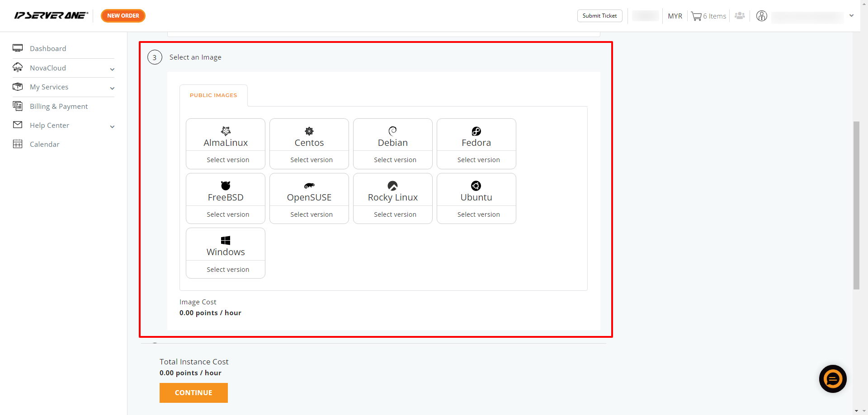
Task: Open Calendar from the sidebar
Action: coord(45,144)
